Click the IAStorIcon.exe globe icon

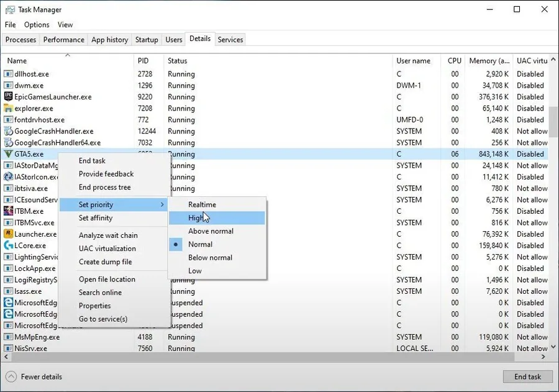coord(8,176)
